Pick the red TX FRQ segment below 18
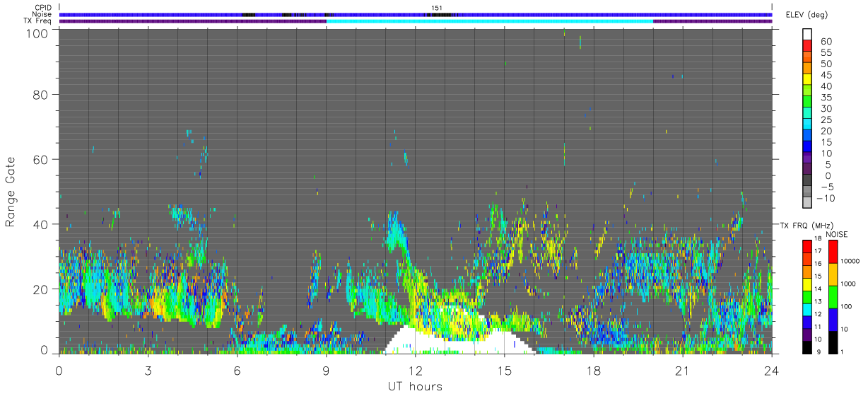The width and height of the screenshot is (868, 401). pyautogui.click(x=807, y=245)
